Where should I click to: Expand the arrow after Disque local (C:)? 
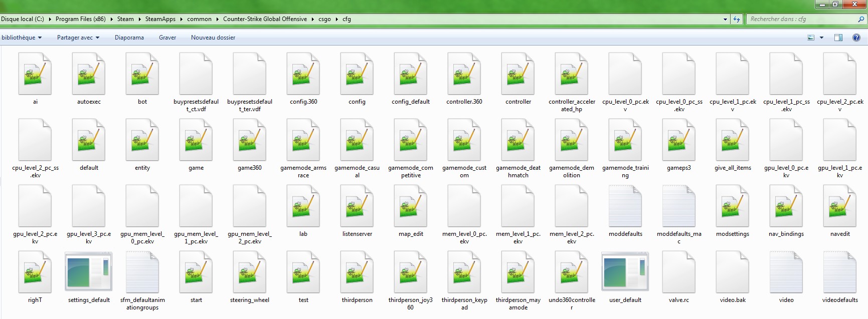click(50, 19)
